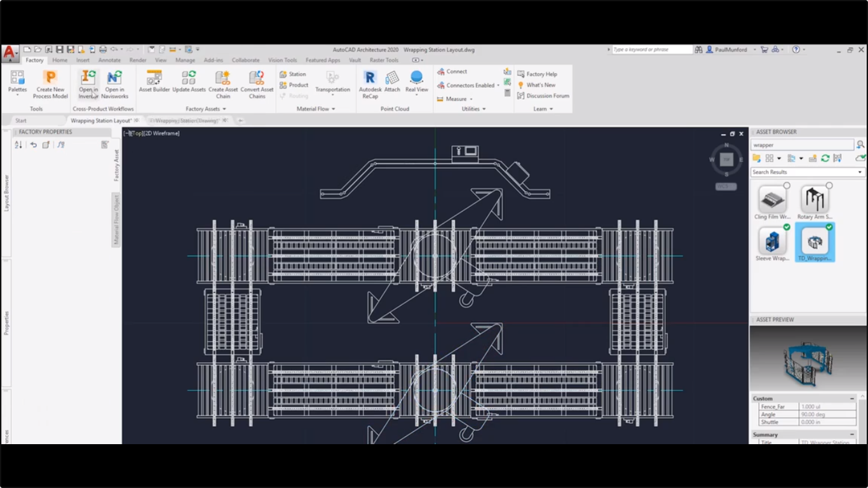868x488 pixels.
Task: Click Convert Asset Chains
Action: tap(257, 84)
